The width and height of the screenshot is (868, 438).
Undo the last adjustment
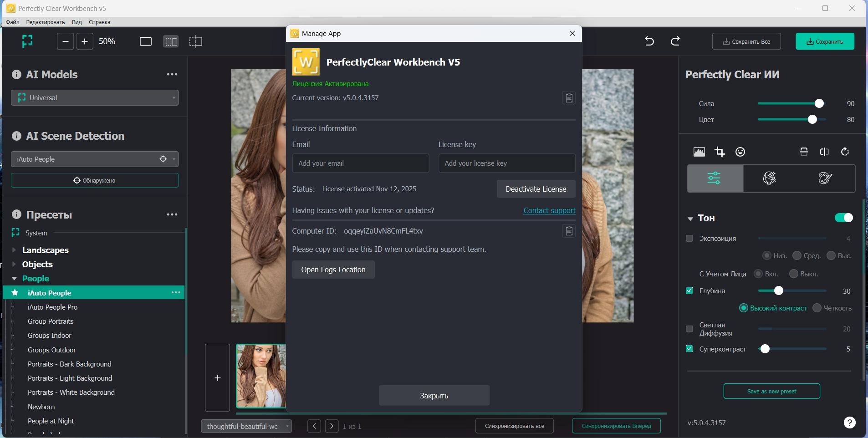(649, 41)
